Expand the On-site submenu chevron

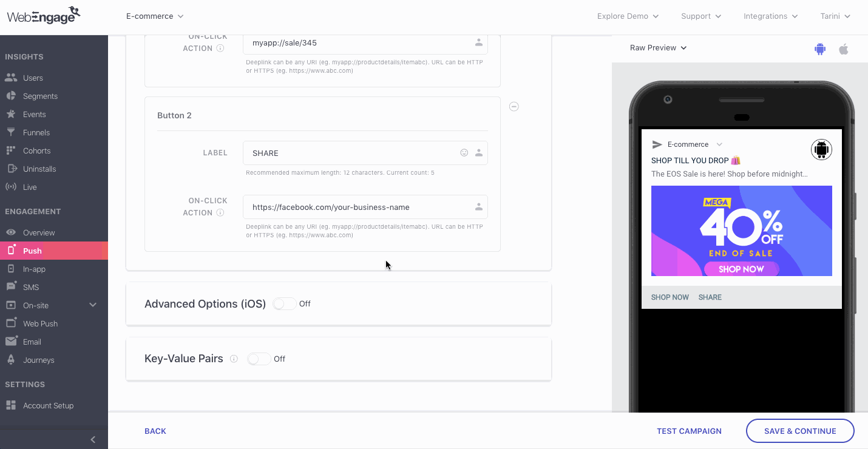click(93, 305)
